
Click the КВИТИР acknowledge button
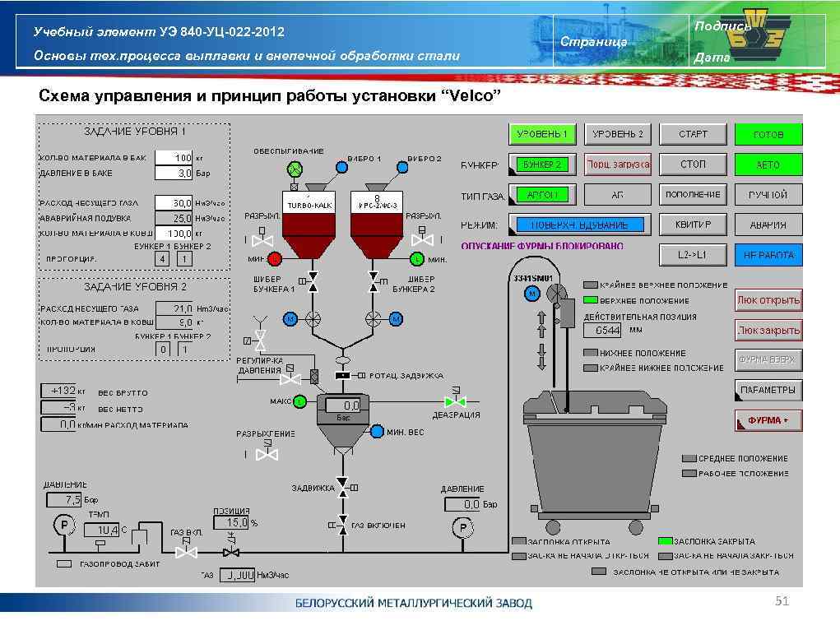click(x=694, y=225)
